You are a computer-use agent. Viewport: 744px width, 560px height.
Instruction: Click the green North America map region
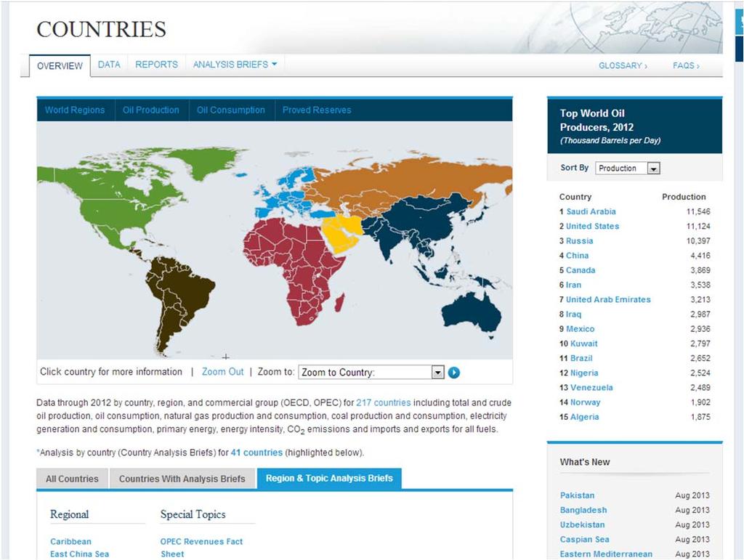click(x=118, y=199)
